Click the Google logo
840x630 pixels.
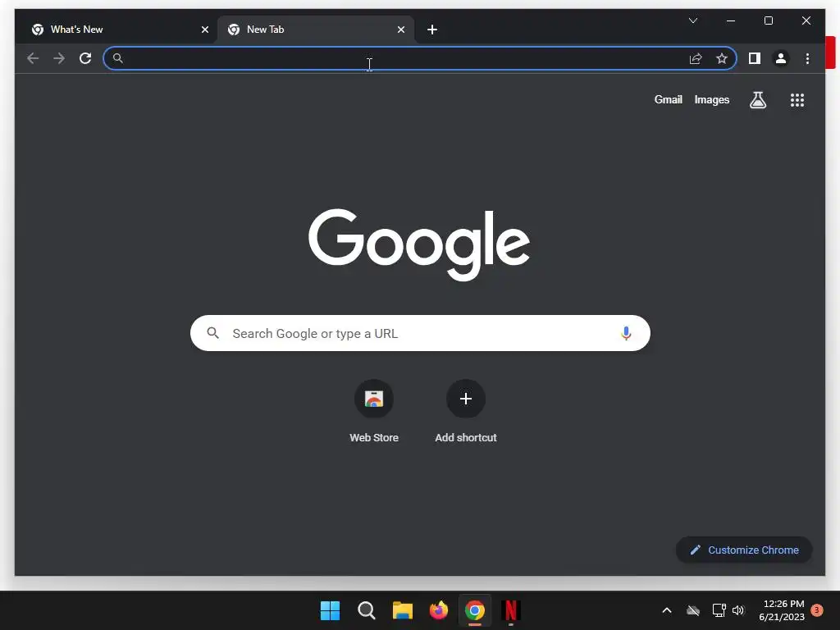419,244
